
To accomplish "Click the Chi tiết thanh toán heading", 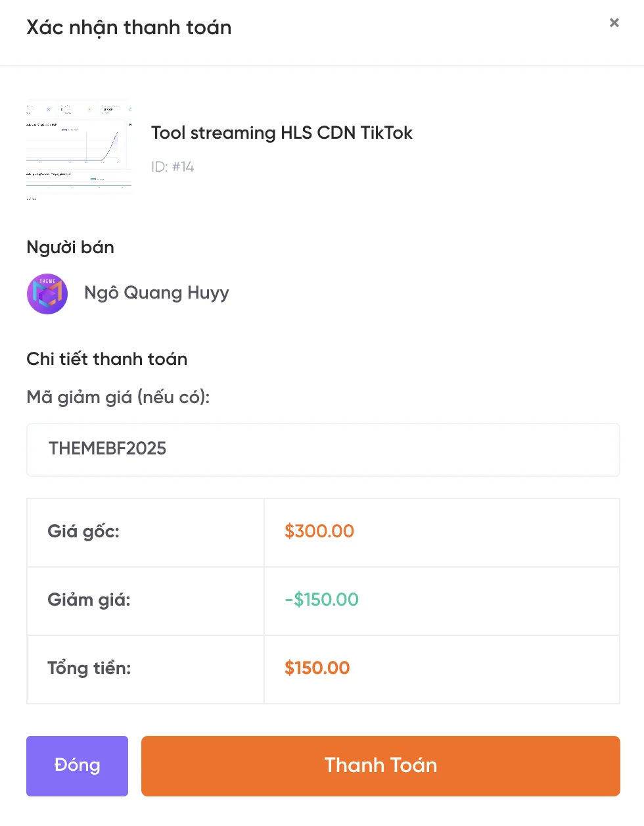I will click(106, 359).
